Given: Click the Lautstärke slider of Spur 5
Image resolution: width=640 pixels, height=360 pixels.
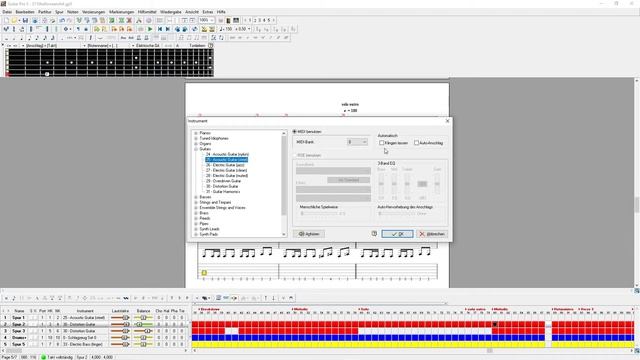Looking at the screenshot, I should pos(120,344).
